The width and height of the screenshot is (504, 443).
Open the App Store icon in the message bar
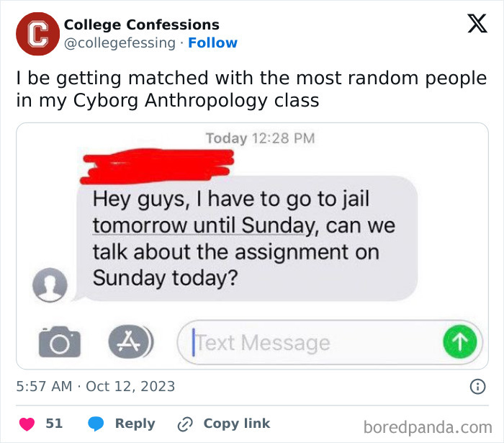pyautogui.click(x=130, y=341)
